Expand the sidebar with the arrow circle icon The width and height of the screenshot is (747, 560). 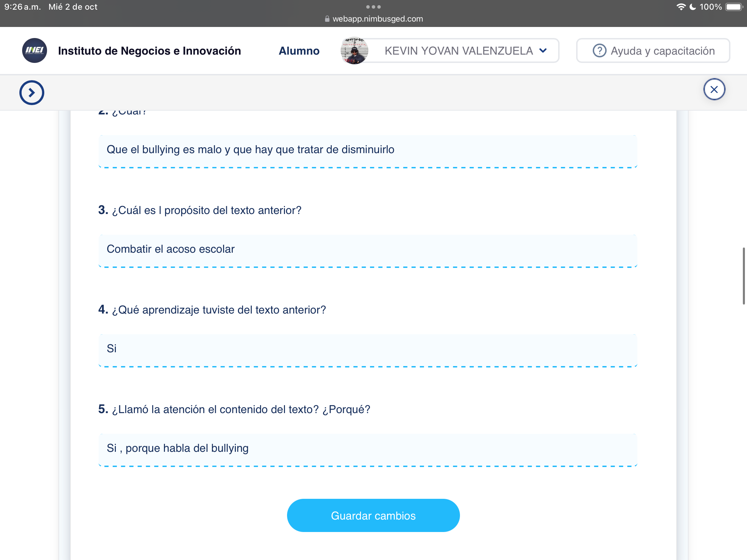pyautogui.click(x=32, y=93)
